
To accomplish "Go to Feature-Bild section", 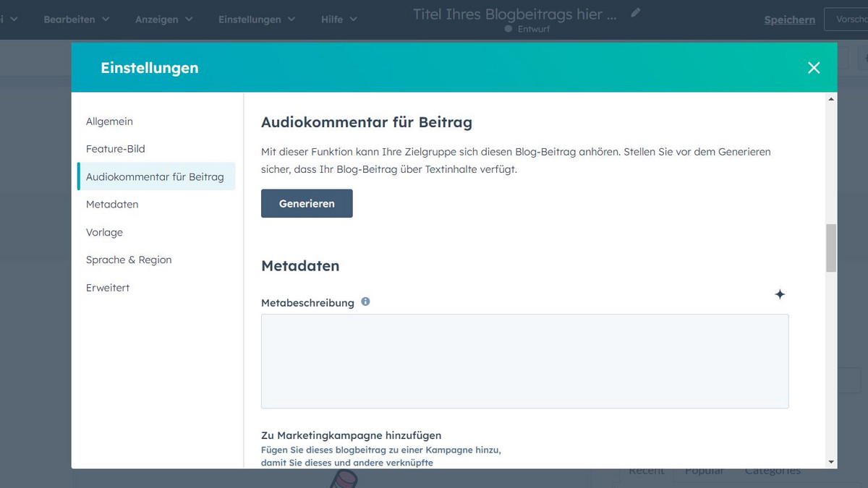I will (116, 149).
